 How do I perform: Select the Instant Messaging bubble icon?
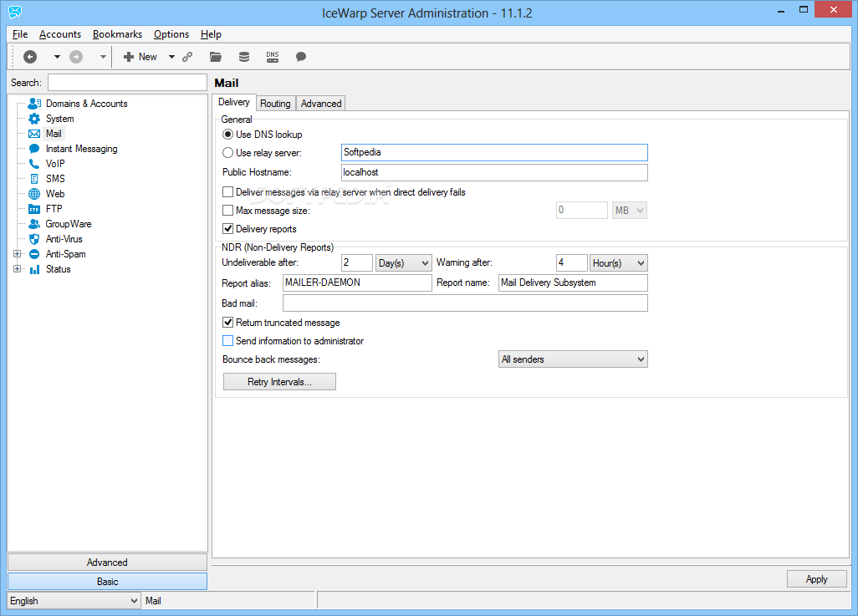coord(34,149)
